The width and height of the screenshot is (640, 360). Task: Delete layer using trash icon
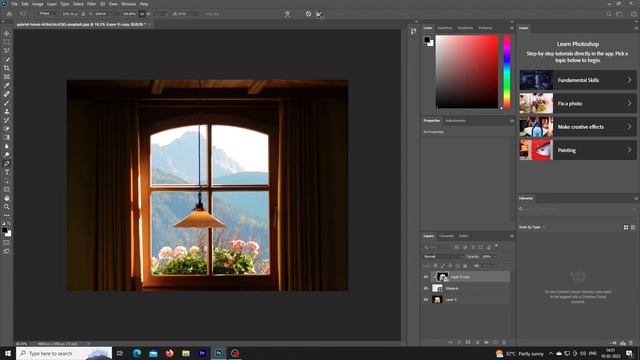(x=504, y=342)
